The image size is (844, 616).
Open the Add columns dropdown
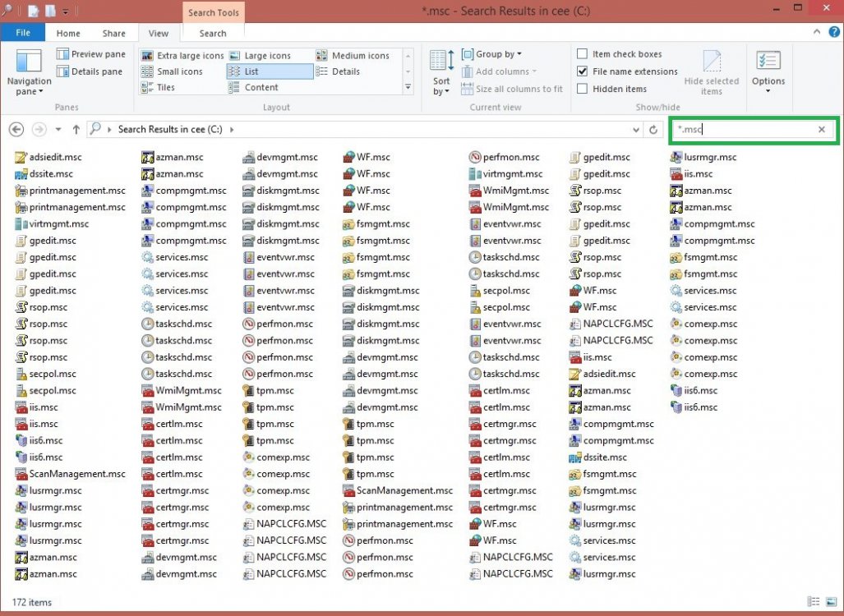point(499,71)
